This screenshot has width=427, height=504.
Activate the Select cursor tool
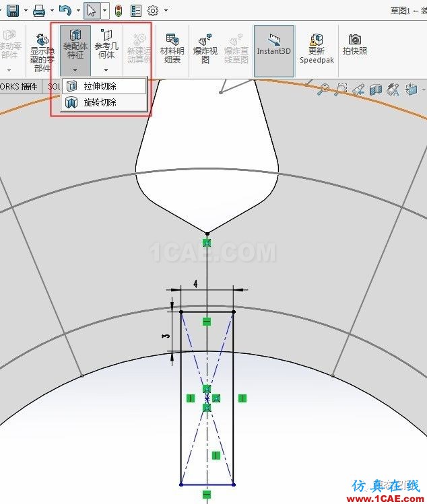[92, 10]
